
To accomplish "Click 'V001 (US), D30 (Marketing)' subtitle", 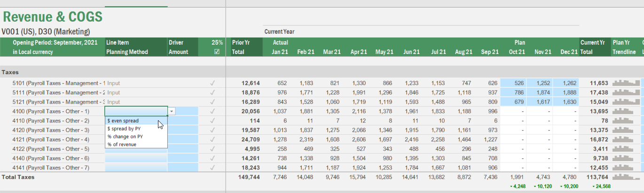I will click(46, 32).
